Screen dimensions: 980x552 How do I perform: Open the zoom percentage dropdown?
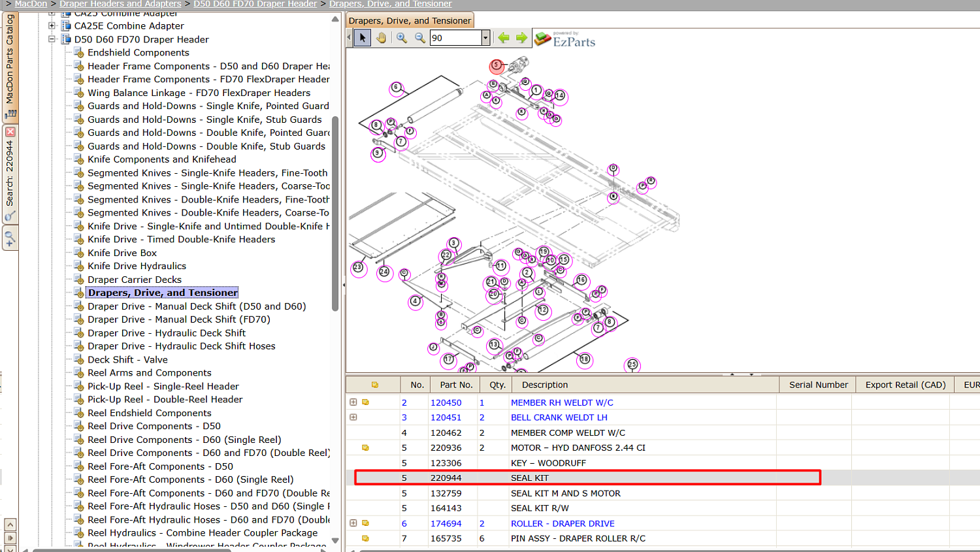coord(485,38)
